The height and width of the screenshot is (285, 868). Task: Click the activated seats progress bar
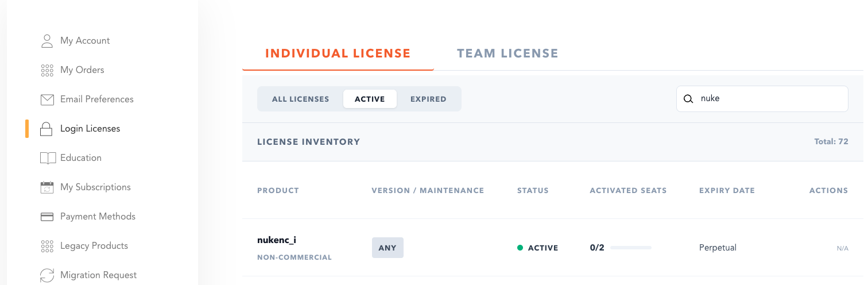click(x=631, y=248)
